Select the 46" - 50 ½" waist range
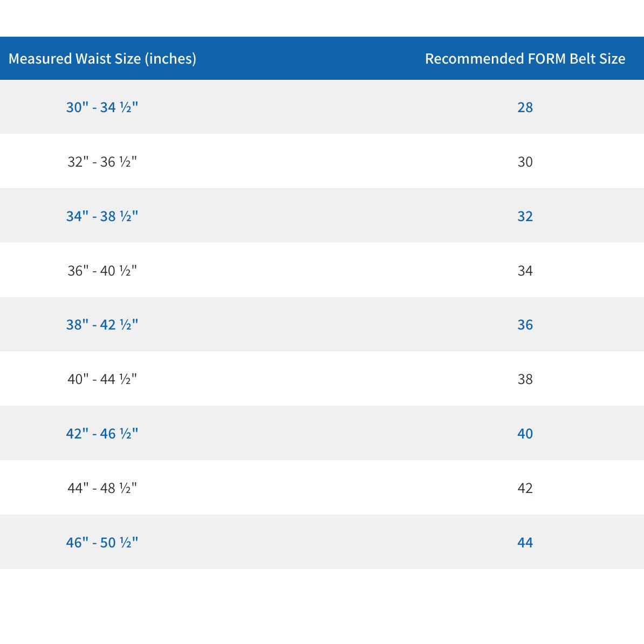The height and width of the screenshot is (644, 644). [x=102, y=543]
